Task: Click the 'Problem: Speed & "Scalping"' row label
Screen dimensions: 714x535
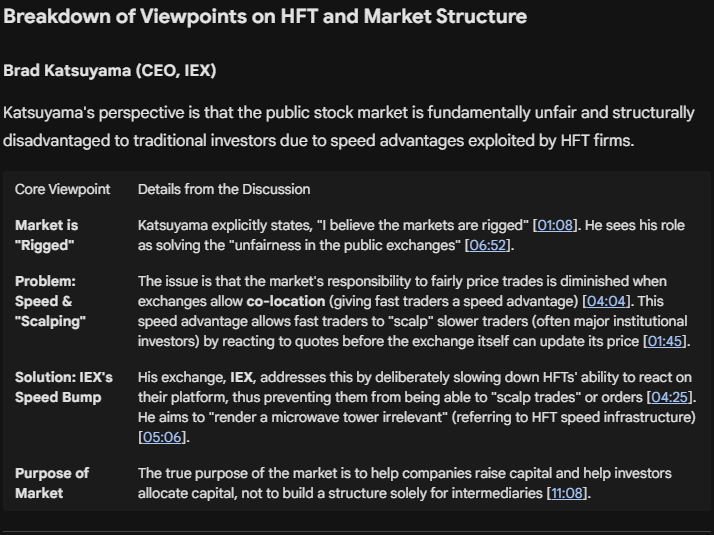Action: point(50,301)
